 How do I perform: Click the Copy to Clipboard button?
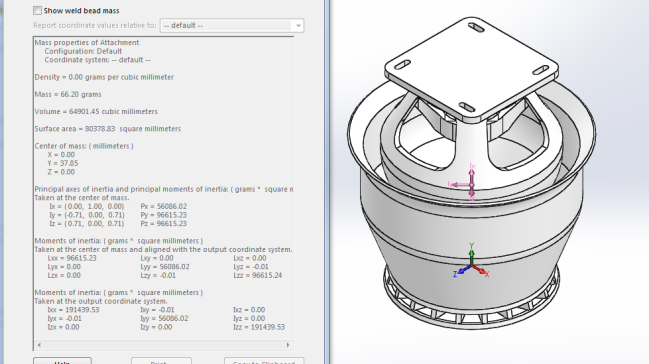click(264, 361)
